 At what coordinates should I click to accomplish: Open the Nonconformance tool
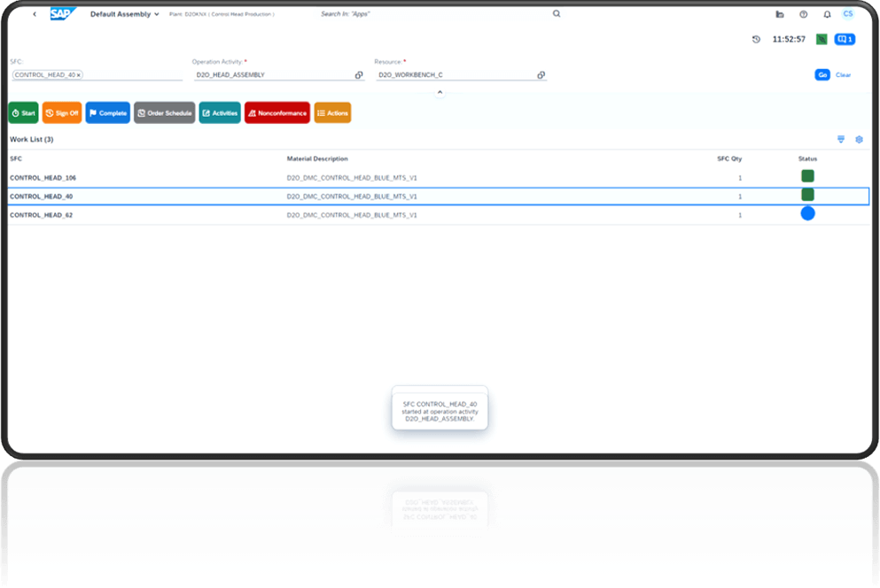click(276, 112)
